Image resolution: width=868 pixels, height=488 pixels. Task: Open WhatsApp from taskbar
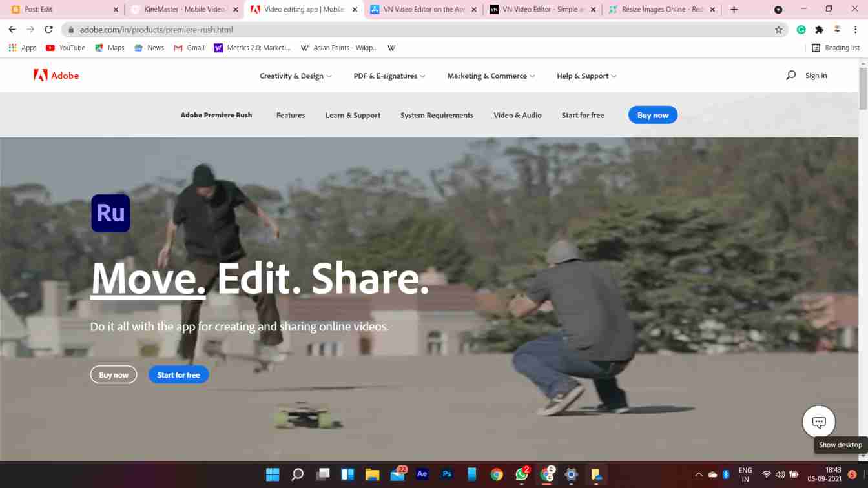coord(522,474)
